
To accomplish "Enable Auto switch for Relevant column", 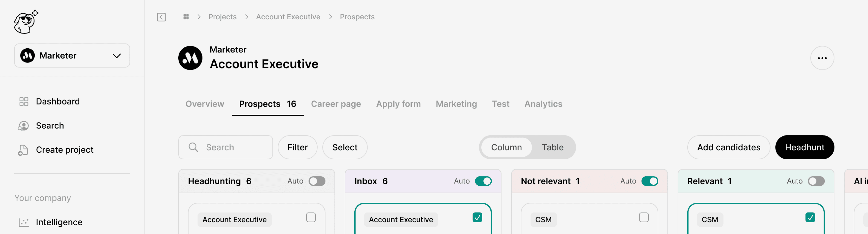I will pyautogui.click(x=816, y=181).
